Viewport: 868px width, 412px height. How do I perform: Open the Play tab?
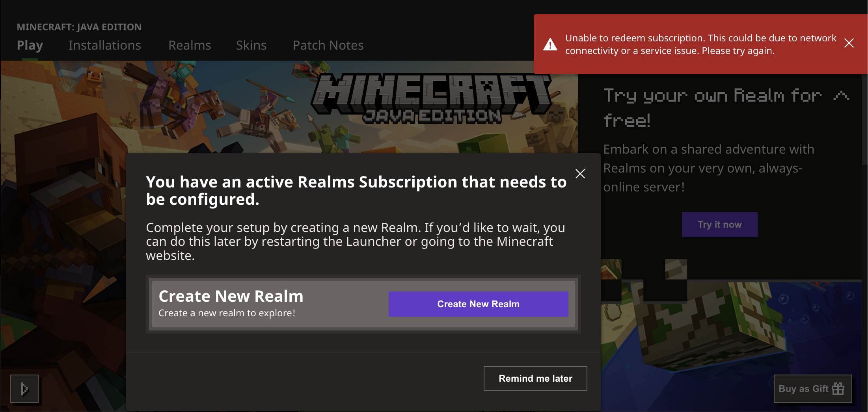click(x=30, y=45)
